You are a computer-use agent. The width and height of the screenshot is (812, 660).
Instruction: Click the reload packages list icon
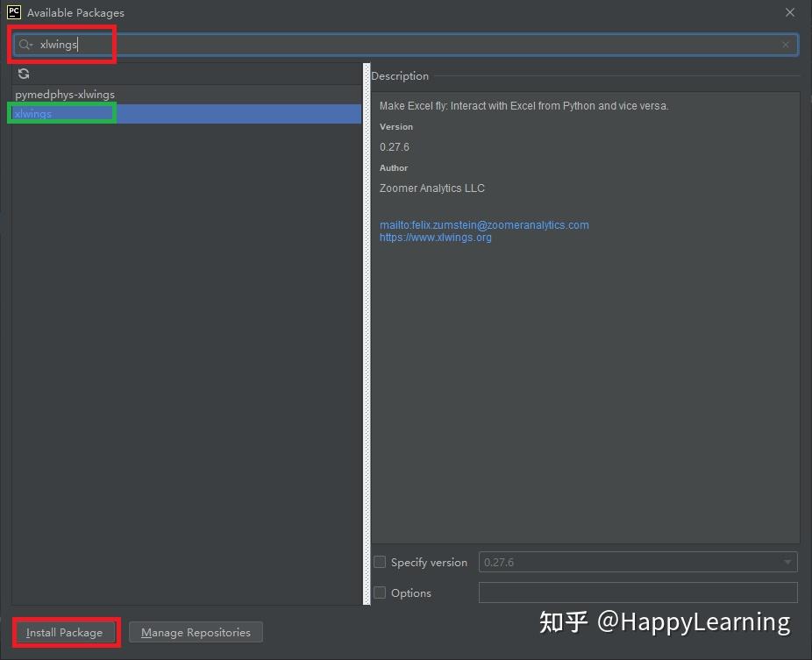point(24,74)
